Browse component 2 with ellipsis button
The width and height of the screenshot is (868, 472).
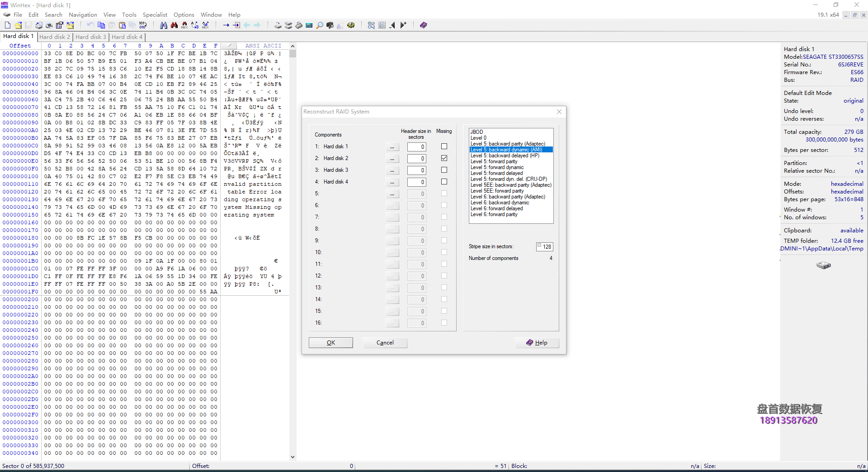[392, 159]
